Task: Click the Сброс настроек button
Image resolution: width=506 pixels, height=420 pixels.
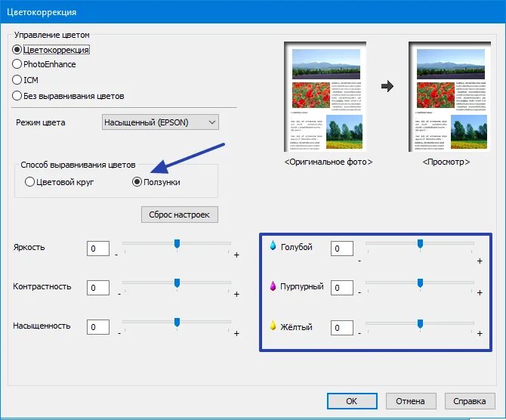Action: click(180, 215)
